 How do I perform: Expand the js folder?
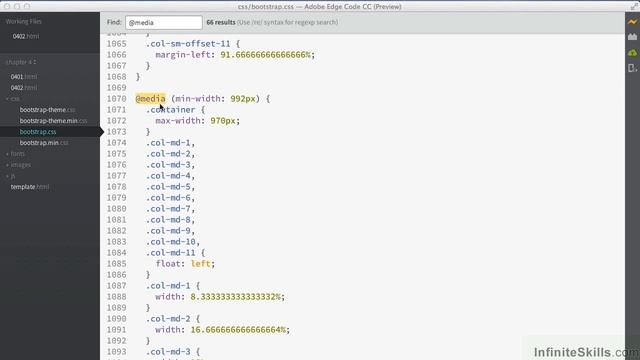tap(11, 176)
